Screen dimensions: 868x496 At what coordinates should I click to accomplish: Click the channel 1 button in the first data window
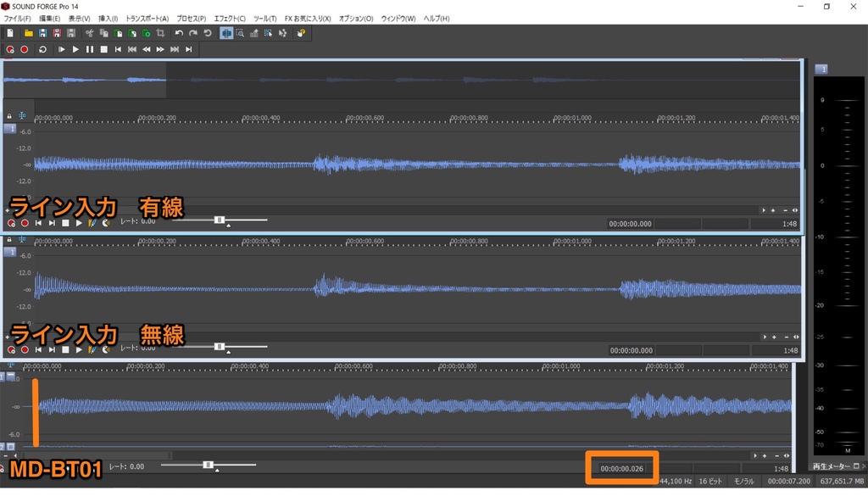coord(10,129)
